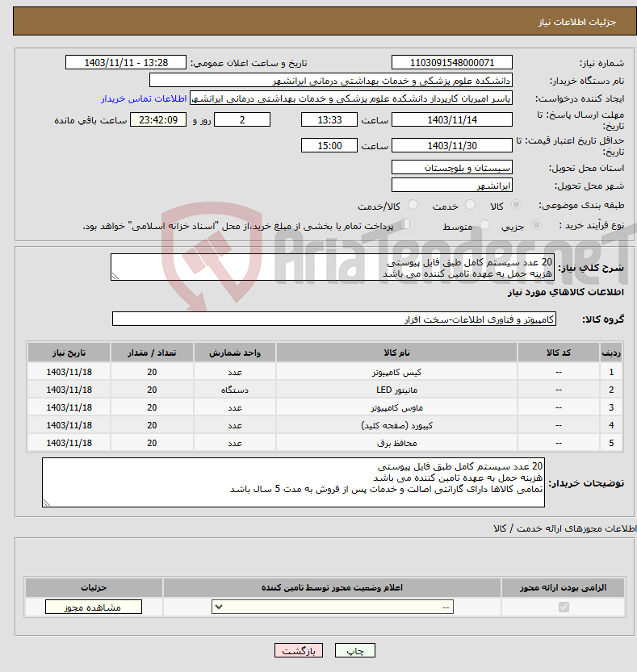Screen dimensions: 637x672
Task: Click the response deadline time 13:33
Action: [x=329, y=119]
